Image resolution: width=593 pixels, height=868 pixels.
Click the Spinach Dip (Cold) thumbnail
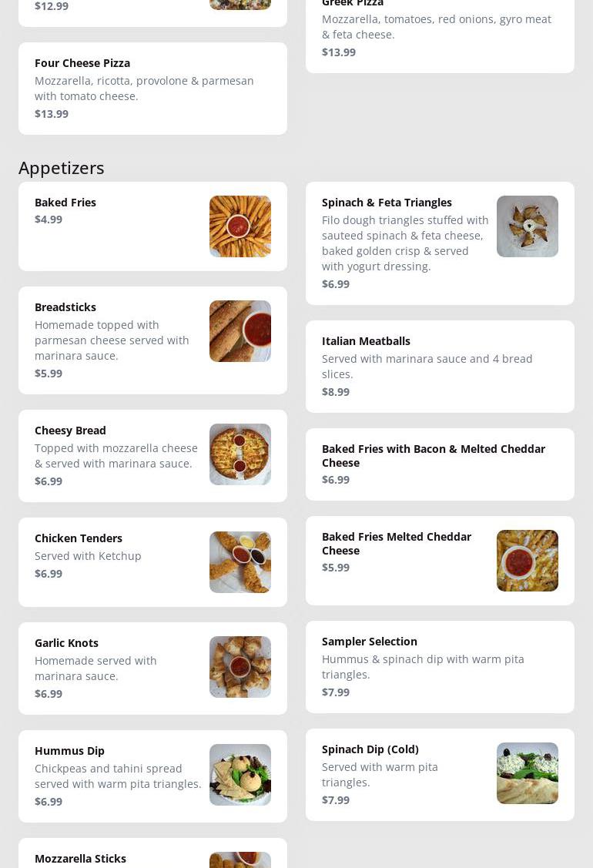pyautogui.click(x=527, y=773)
